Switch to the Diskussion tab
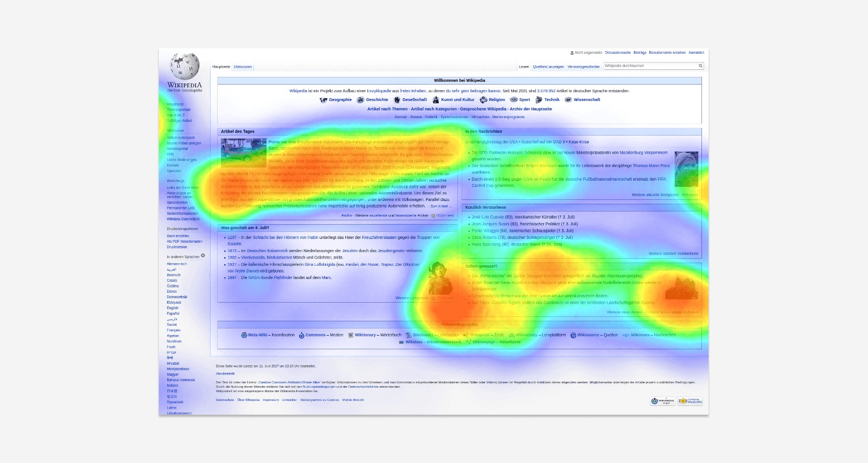Viewport: 868px width, 463px height. [x=243, y=66]
